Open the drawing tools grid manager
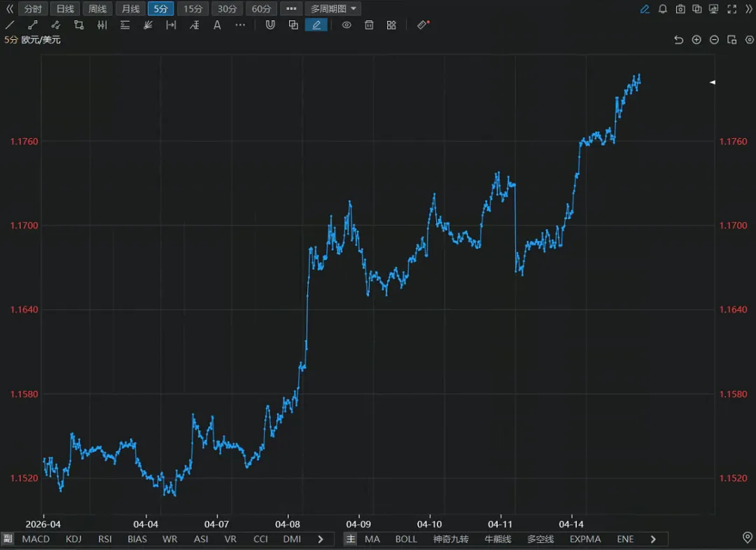Image resolution: width=756 pixels, height=550 pixels. coord(391,25)
